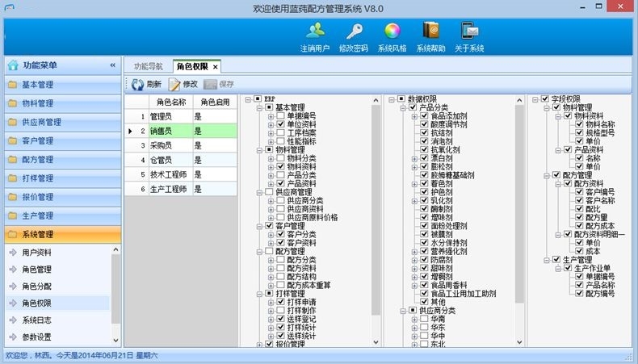The image size is (638, 364).
Task: Uncheck the 单位资料 checkbox
Action: coord(280,124)
